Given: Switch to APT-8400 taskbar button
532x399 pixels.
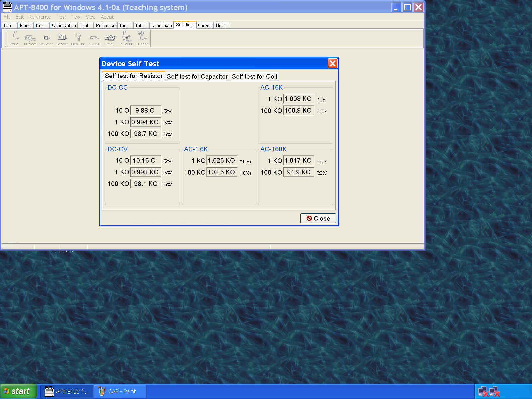Looking at the screenshot, I should 67,391.
